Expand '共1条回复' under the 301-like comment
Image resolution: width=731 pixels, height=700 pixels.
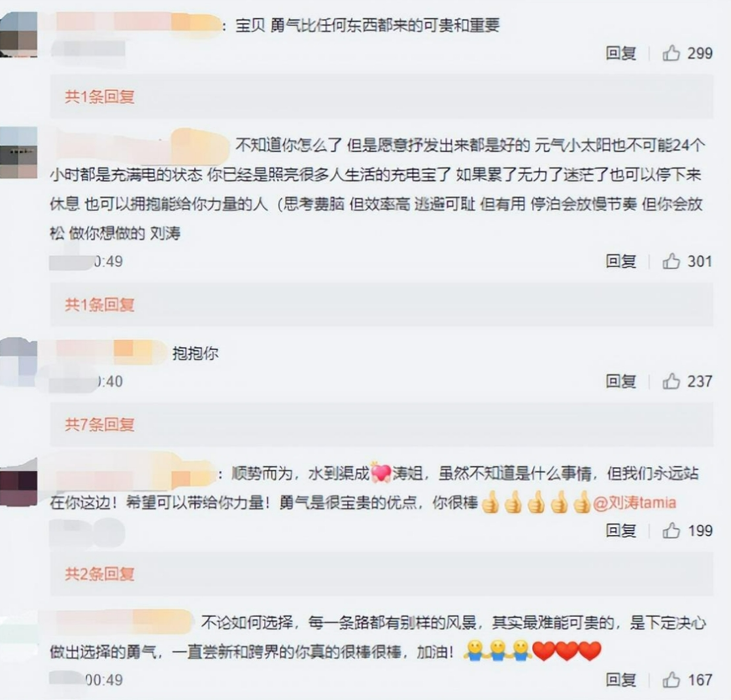(x=100, y=304)
